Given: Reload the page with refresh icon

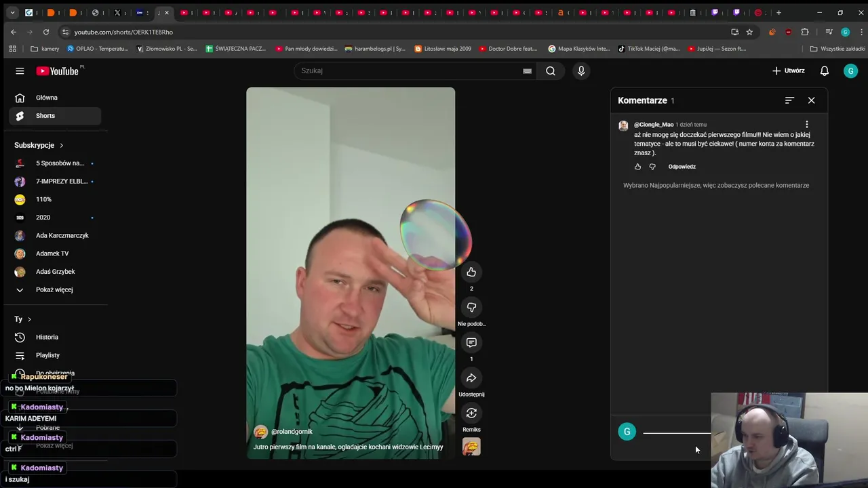Looking at the screenshot, I should click(46, 32).
